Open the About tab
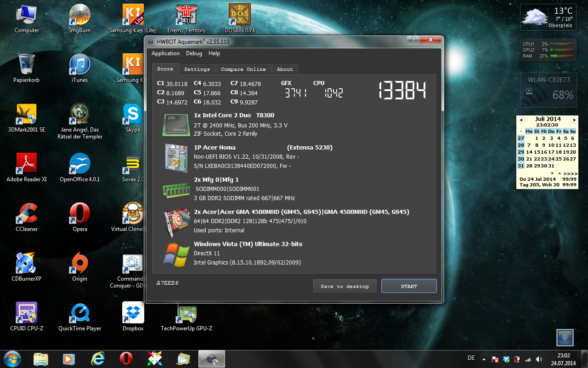 [285, 69]
